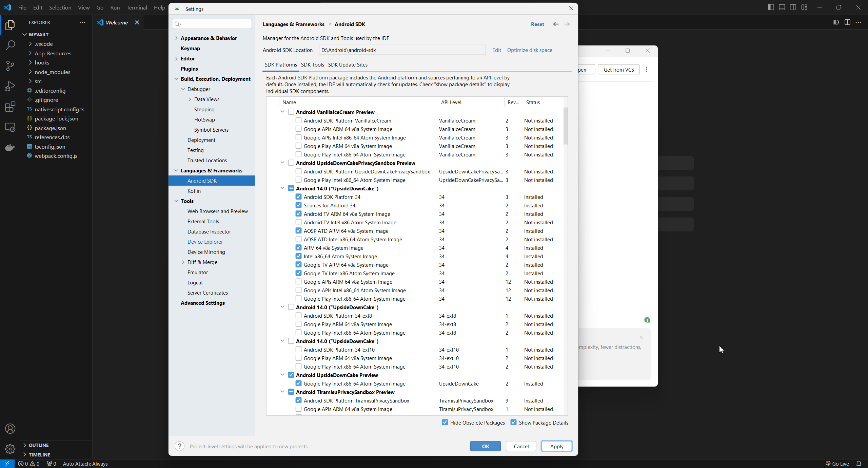Screen dimensions: 868x468
Task: Check Android TV Intel x86 Atom System Image
Action: point(298,222)
